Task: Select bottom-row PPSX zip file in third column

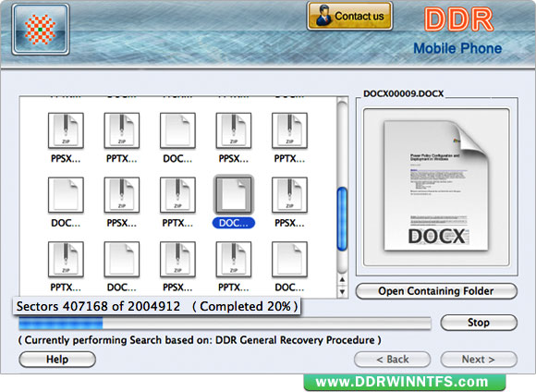Action: click(177, 259)
